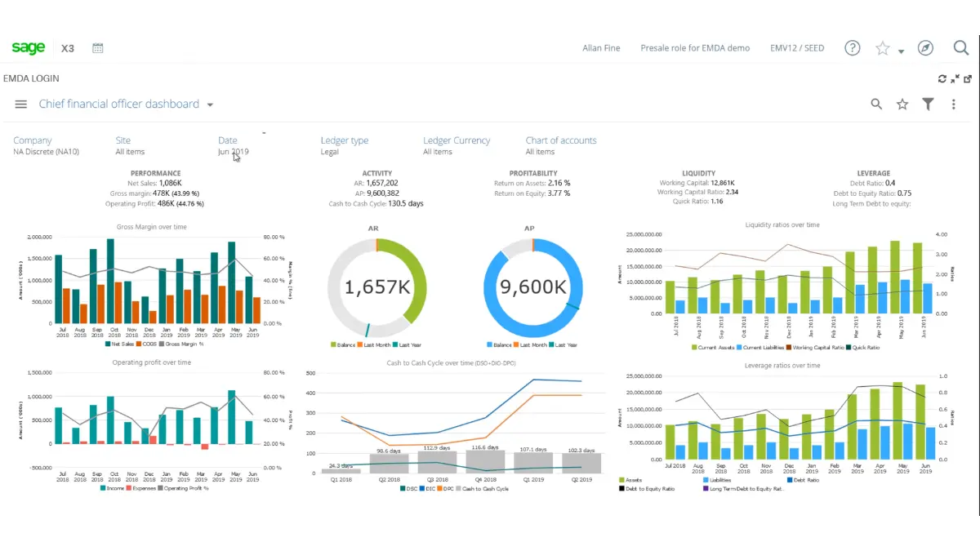
Task: Open the hamburger menu beside dashboard title
Action: click(20, 104)
